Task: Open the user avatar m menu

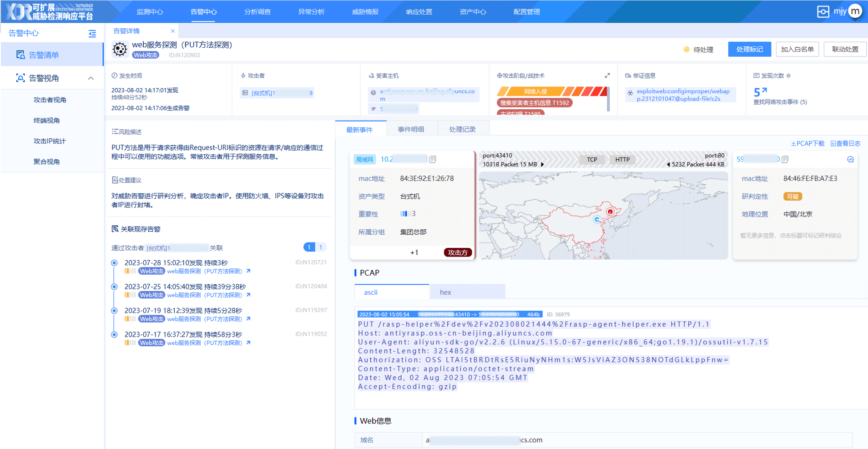Action: [855, 11]
